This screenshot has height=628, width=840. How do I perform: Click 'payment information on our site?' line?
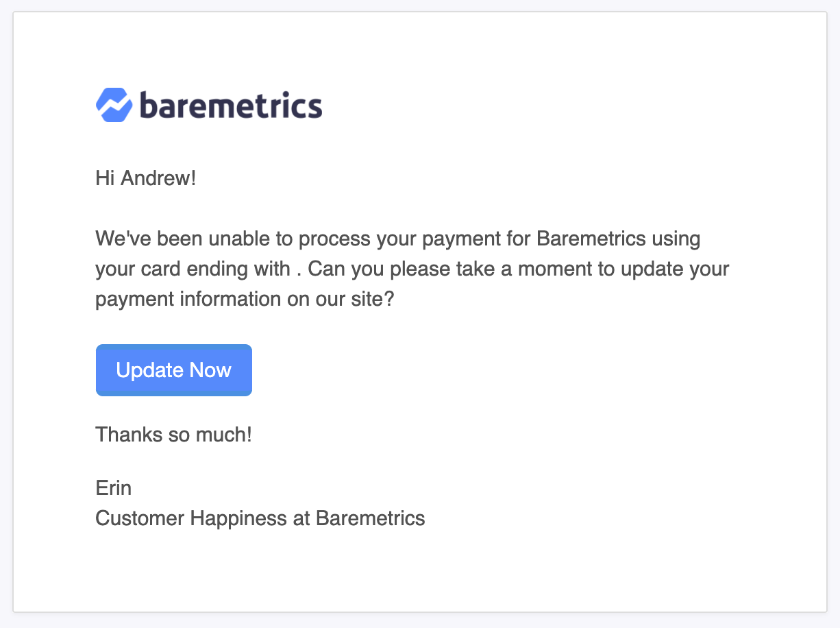click(245, 299)
